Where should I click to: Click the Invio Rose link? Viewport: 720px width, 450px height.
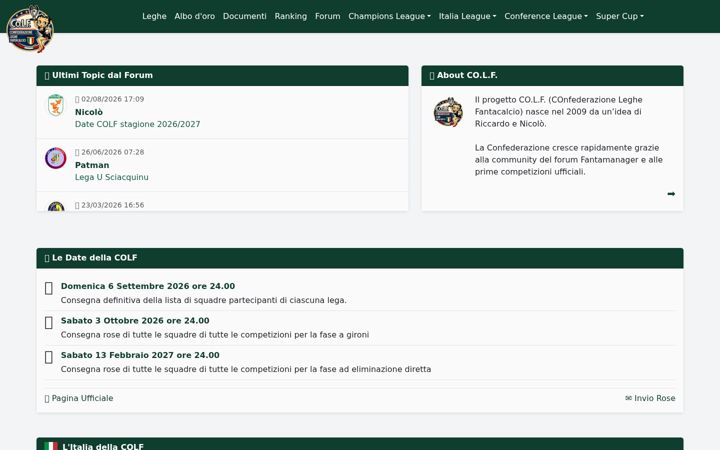[650, 398]
